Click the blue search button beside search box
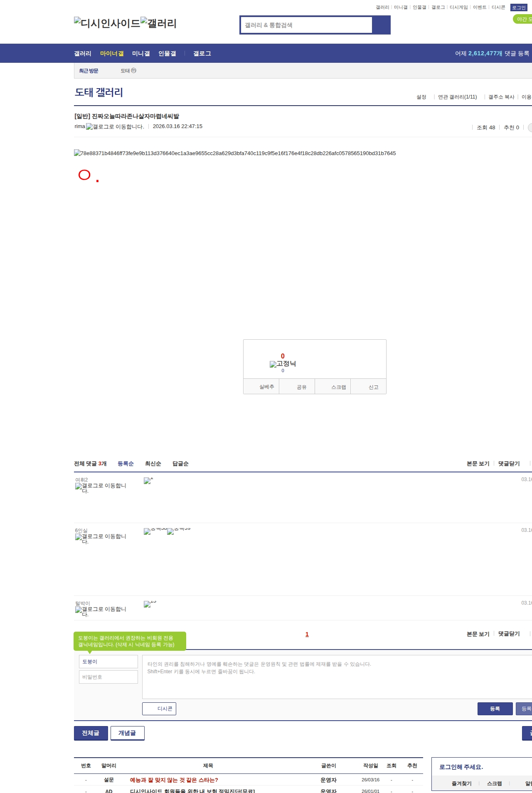 381,25
